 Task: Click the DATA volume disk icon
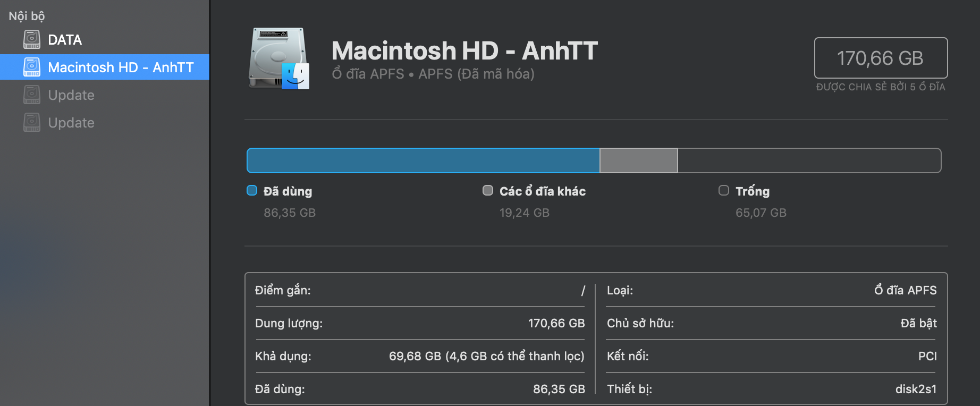(32, 39)
